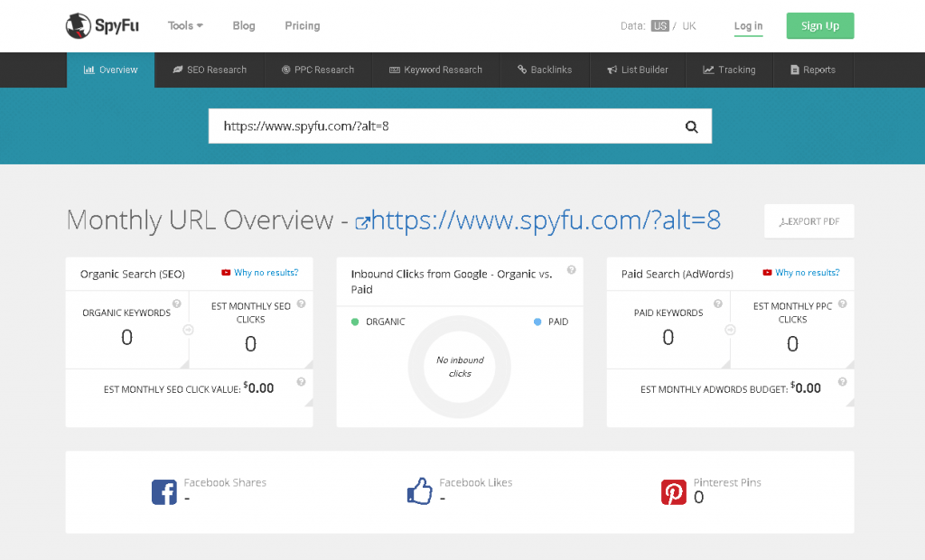The height and width of the screenshot is (560, 925).
Task: Click help icon next to Organic Keywords
Action: coord(176,303)
